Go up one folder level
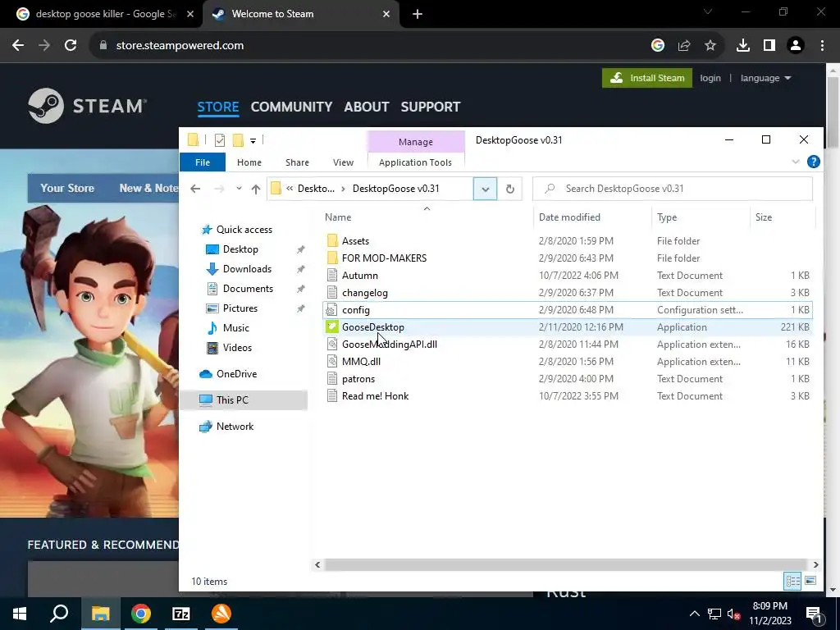 (x=256, y=189)
